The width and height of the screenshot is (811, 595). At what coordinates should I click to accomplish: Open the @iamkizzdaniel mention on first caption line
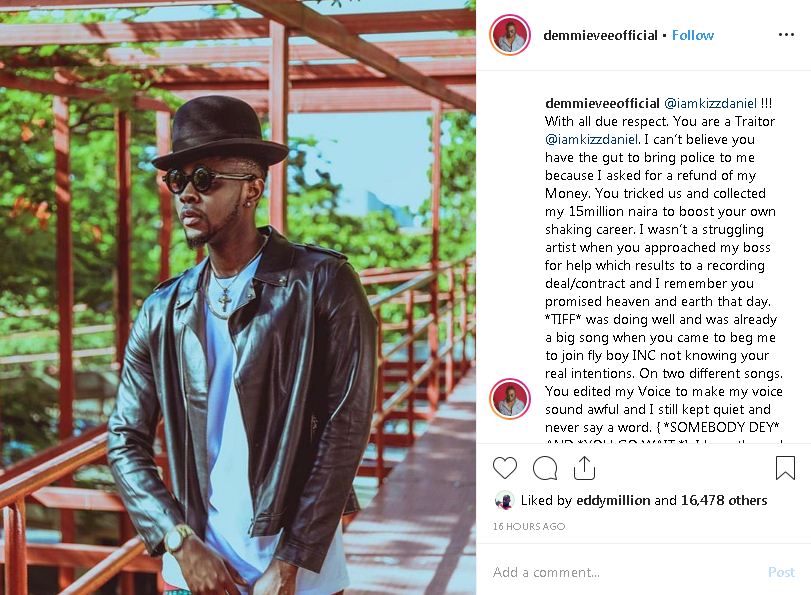click(x=710, y=103)
